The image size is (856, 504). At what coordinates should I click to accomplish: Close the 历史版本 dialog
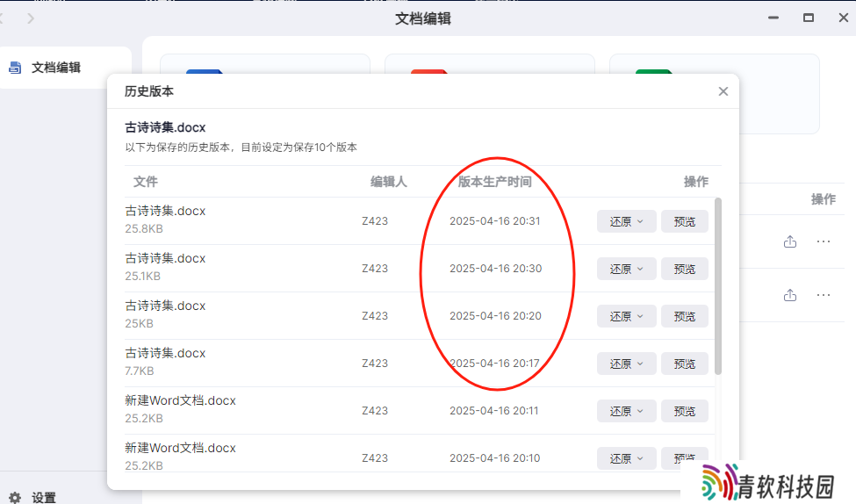[x=723, y=91]
